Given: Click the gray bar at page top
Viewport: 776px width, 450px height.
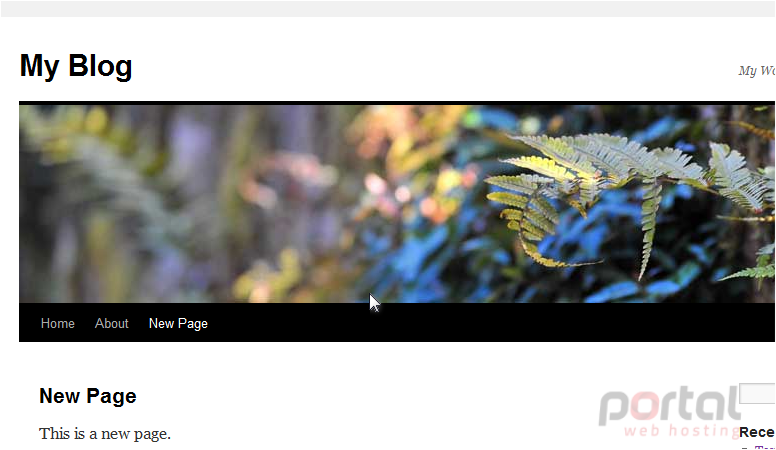Looking at the screenshot, I should pyautogui.click(x=388, y=8).
